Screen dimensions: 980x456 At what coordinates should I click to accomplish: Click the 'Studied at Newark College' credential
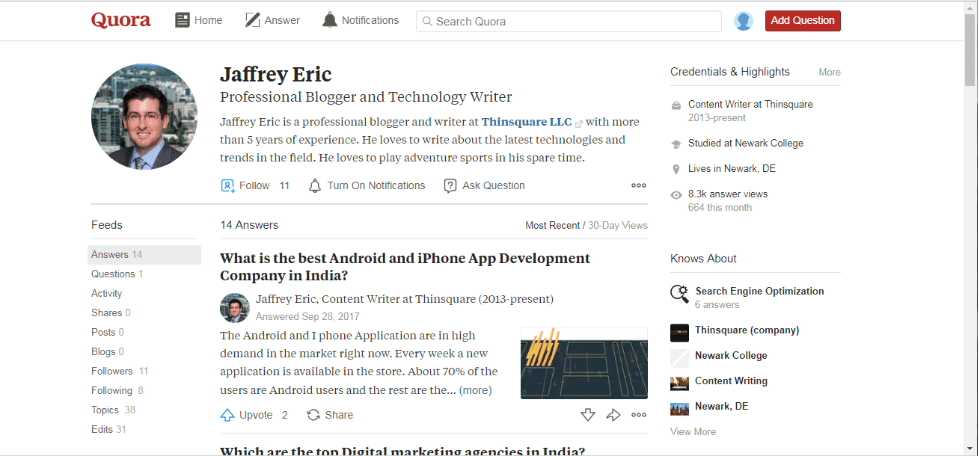click(746, 144)
